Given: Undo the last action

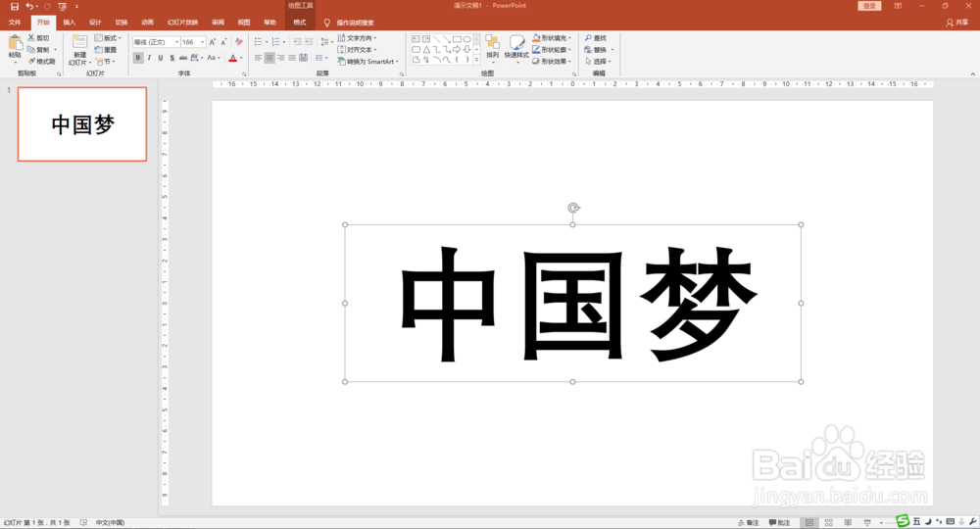Looking at the screenshot, I should click(x=28, y=6).
